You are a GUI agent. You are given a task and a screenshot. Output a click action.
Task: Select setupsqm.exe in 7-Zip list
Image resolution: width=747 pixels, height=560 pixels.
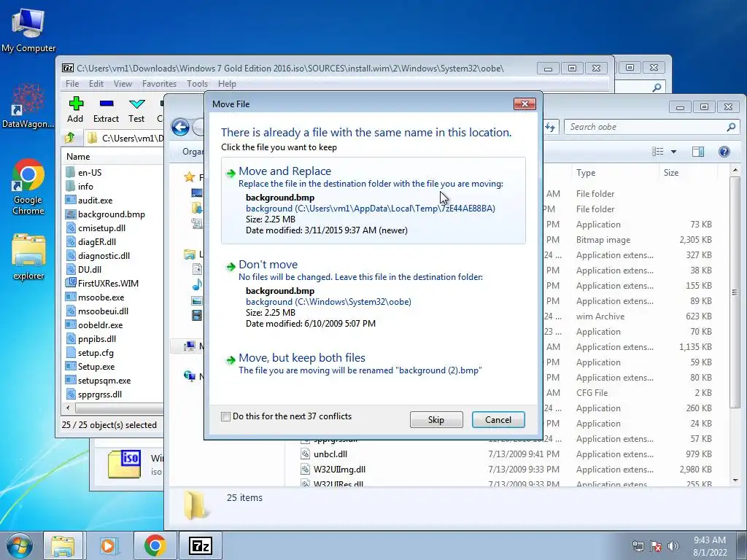pos(104,381)
